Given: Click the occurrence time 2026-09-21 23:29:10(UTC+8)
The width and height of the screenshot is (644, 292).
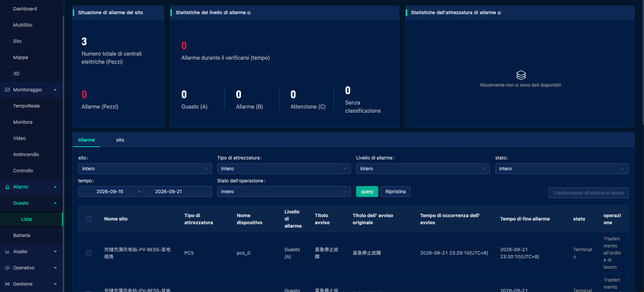Looking at the screenshot, I should tap(454, 253).
